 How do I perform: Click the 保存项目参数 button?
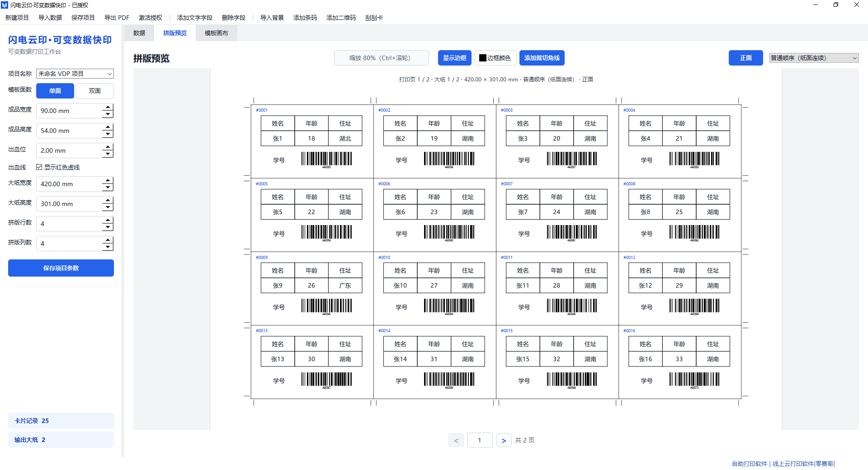click(x=61, y=268)
